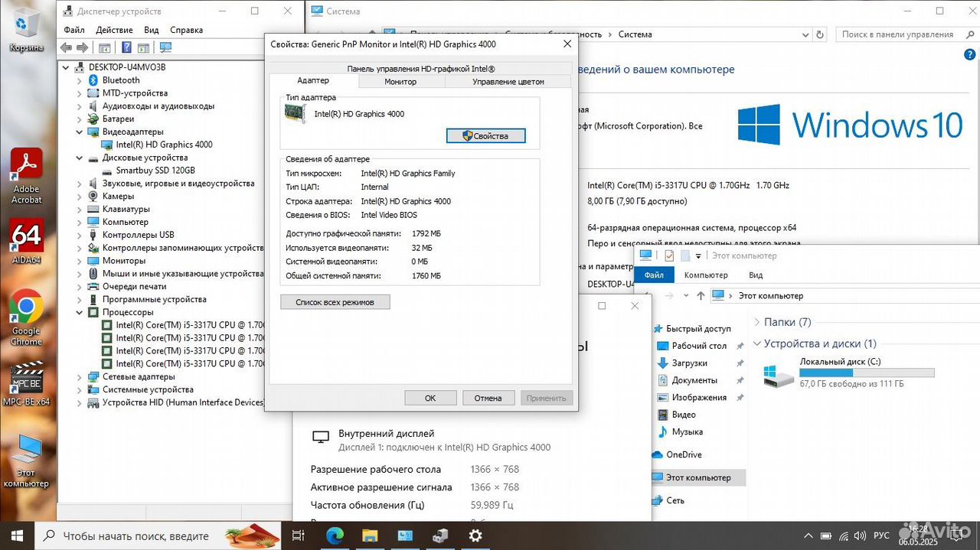The height and width of the screenshot is (550, 980).
Task: Select the Этот компьютер desktop icon
Action: coord(26,461)
